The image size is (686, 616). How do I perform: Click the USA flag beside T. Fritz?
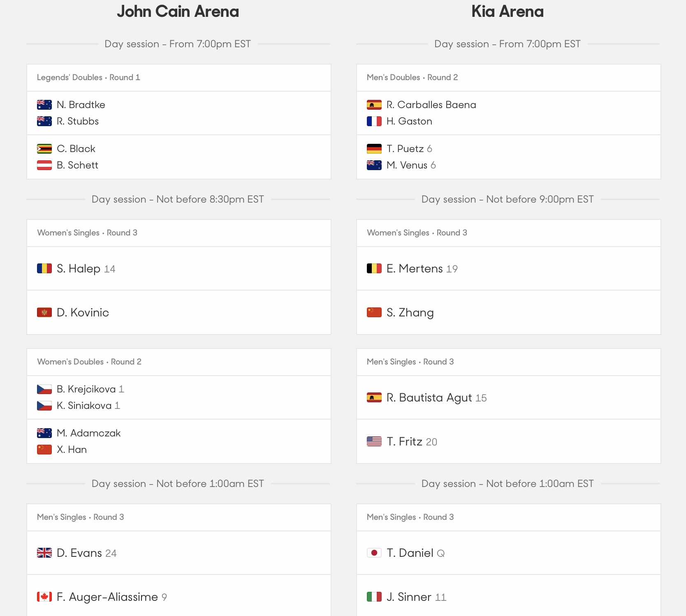coord(374,441)
